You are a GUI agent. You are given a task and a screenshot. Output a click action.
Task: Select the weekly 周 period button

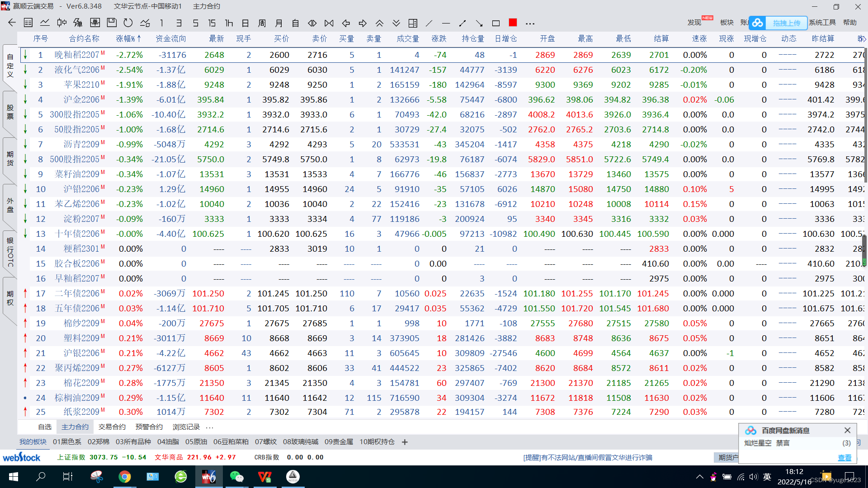tap(262, 23)
